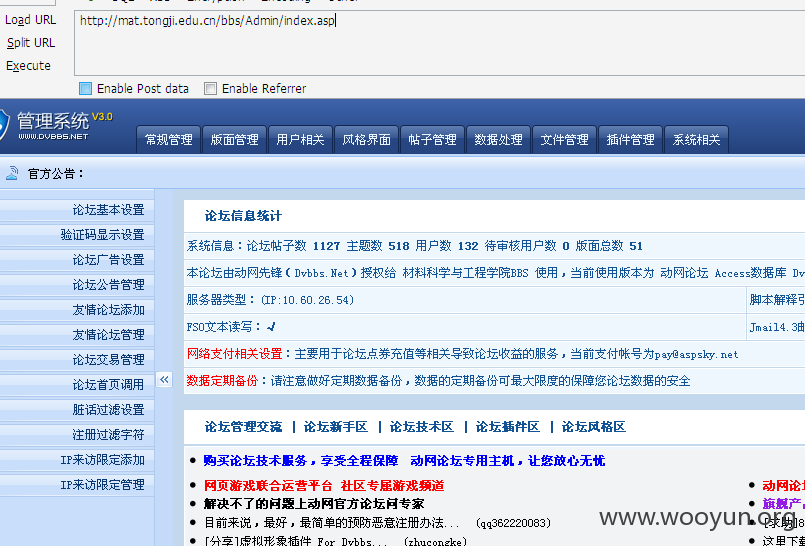Open the 数据处理 tab
Screen dimensions: 805x546
[498, 140]
